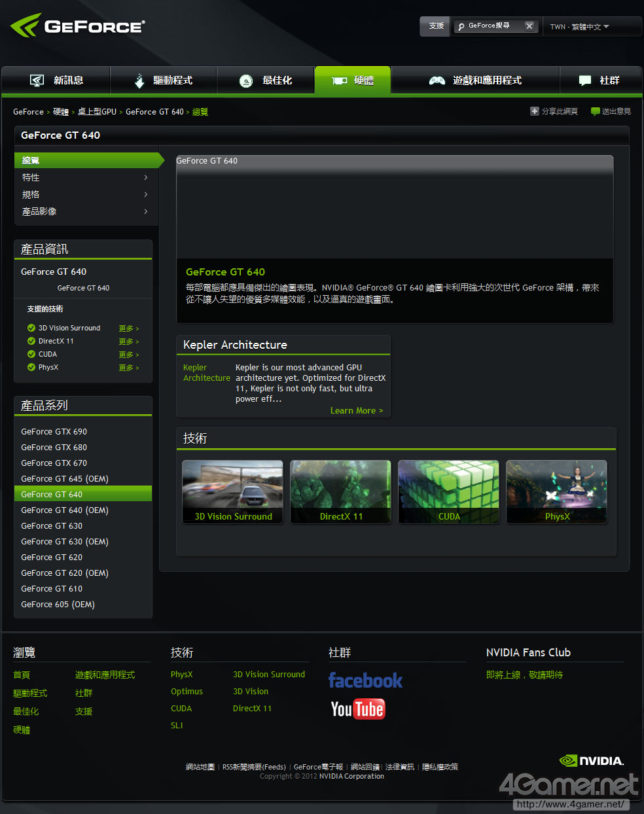This screenshot has height=814, width=644.
Task: Click RSS新聞摘要(Feeds) in the footer
Action: tap(254, 767)
